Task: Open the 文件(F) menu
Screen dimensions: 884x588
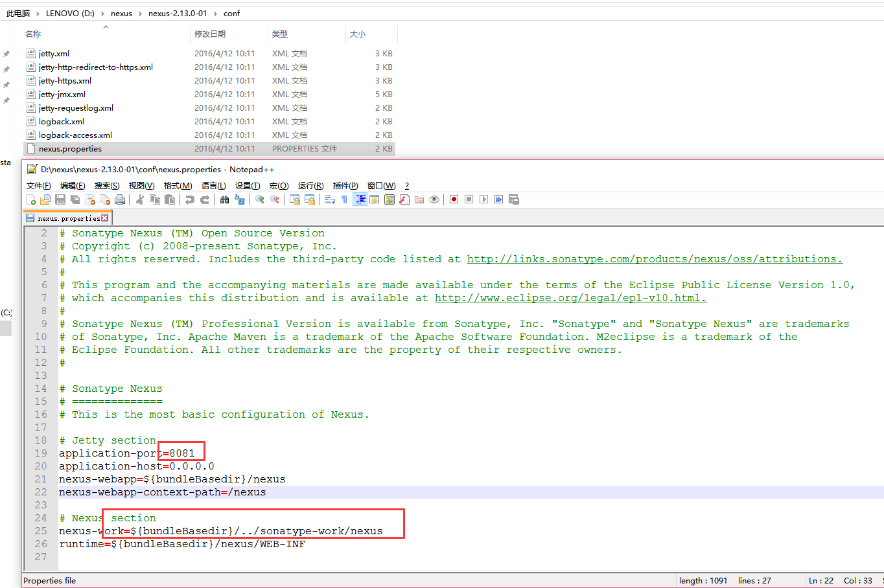Action: click(38, 186)
